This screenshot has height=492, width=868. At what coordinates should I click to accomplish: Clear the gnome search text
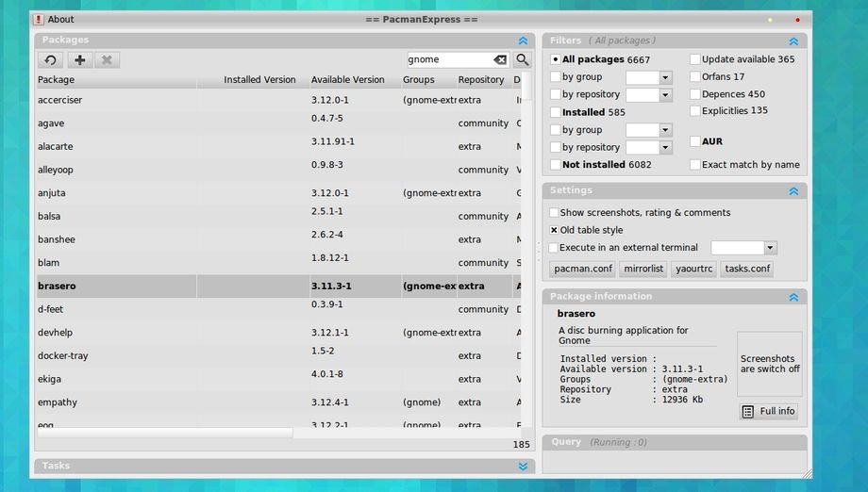coord(500,60)
